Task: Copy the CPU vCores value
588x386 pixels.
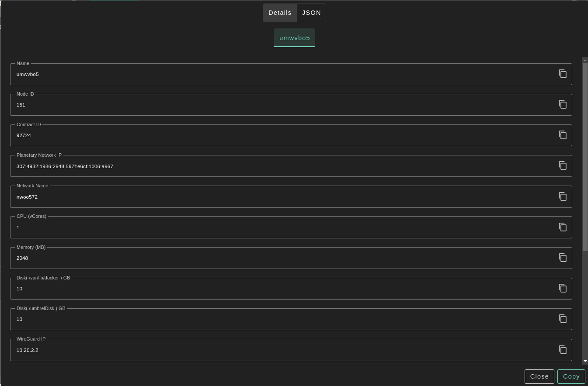Action: point(563,227)
